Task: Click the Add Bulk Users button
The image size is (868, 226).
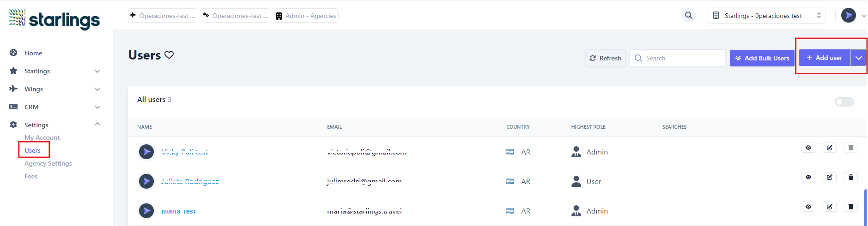Action: [x=762, y=58]
